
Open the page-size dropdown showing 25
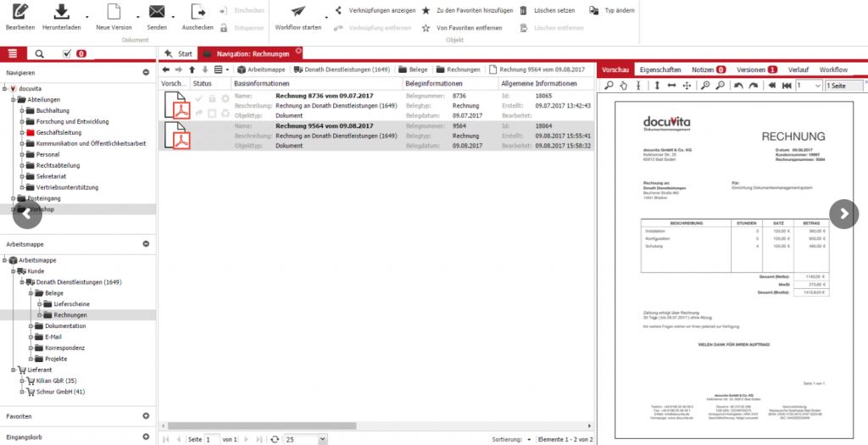coord(305,439)
